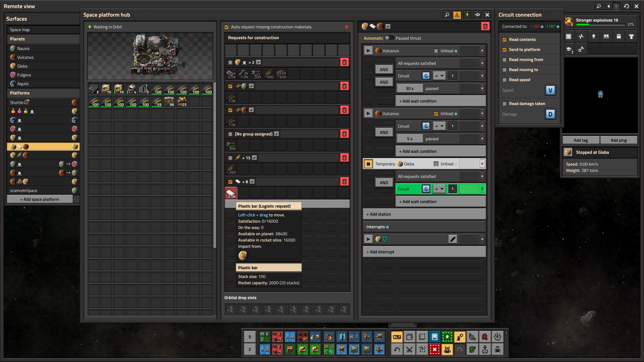Screen dimensions: 644x362
Task: Click the undo arrow in shortcut bar
Action: tap(397, 349)
